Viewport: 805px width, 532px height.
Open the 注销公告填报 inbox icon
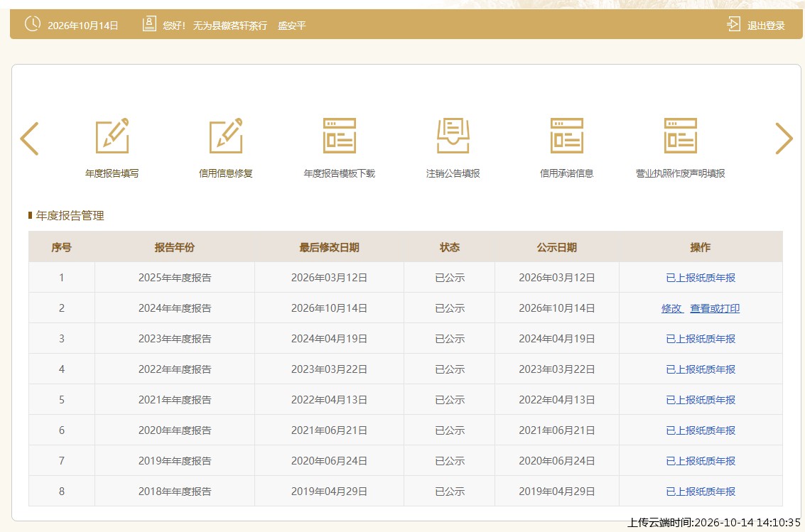click(x=453, y=136)
